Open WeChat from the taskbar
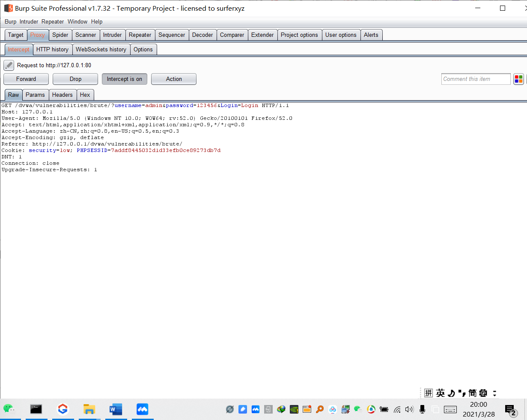This screenshot has width=527, height=420. coord(9,409)
